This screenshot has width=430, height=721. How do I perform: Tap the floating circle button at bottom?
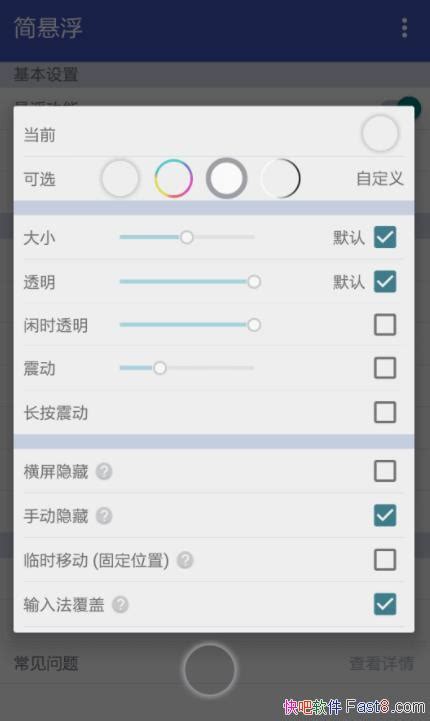coord(210,670)
